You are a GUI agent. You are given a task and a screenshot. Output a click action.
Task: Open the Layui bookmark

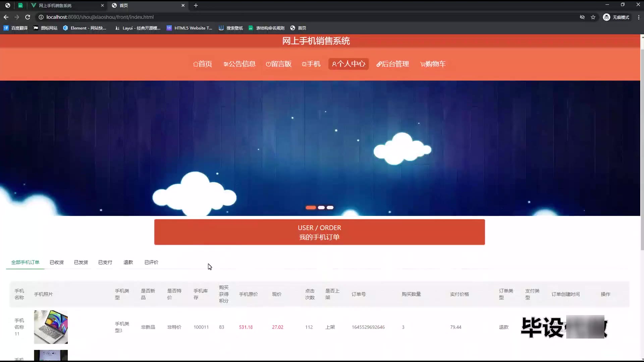click(138, 28)
